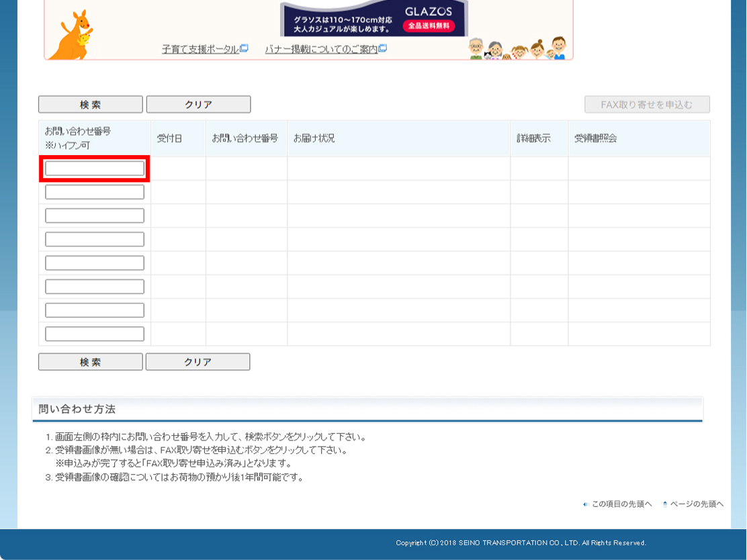Click the FAX取り寄せを申込む button
The height and width of the screenshot is (560, 747).
coord(647,104)
